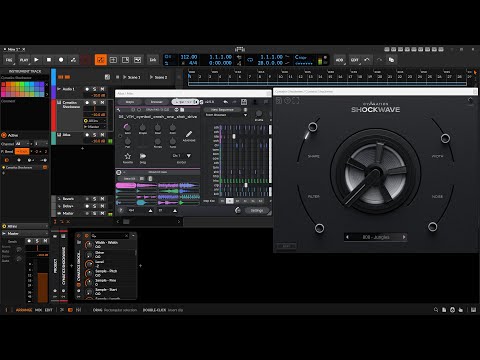480x360 pixels.
Task: Open the search icon in bottom status bar
Action: [436, 310]
